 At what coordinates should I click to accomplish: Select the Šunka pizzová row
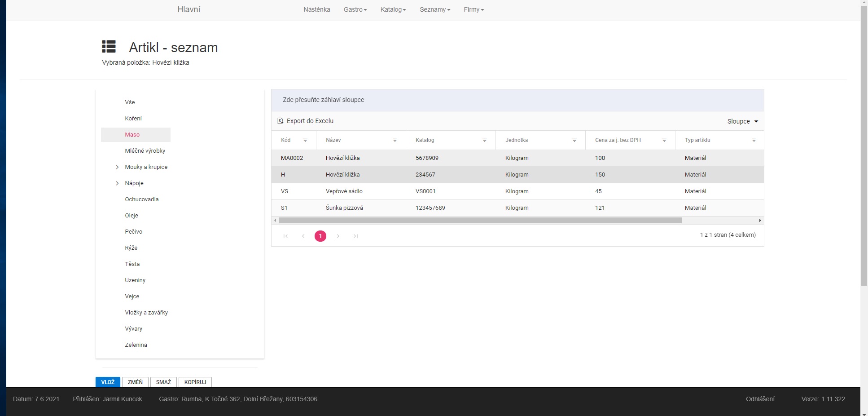(x=517, y=208)
